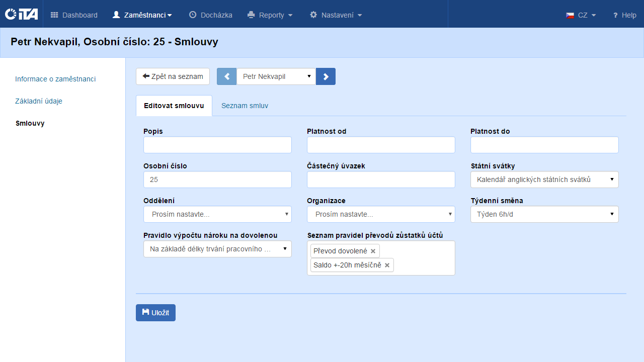Open the Státní svátky dropdown

[544, 179]
